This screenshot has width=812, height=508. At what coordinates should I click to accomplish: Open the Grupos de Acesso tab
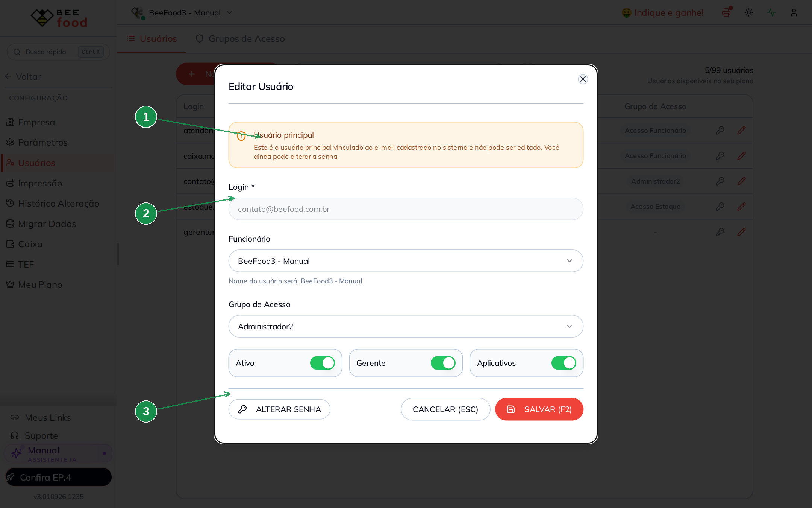point(241,39)
